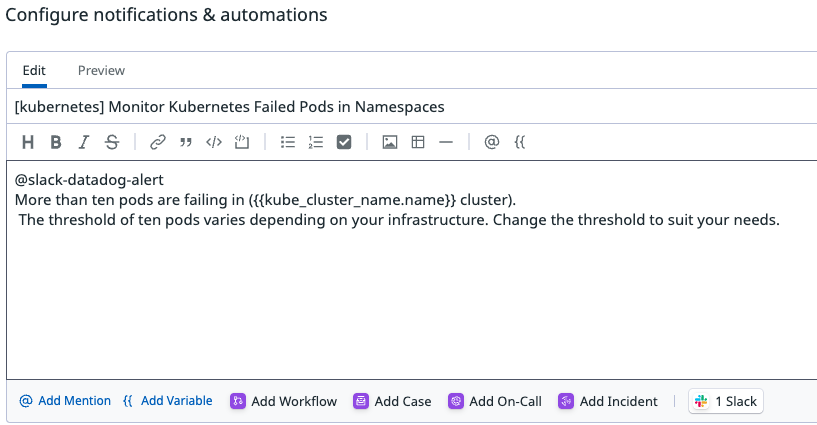
Task: Apply strikethrough formatting
Action: (x=112, y=142)
